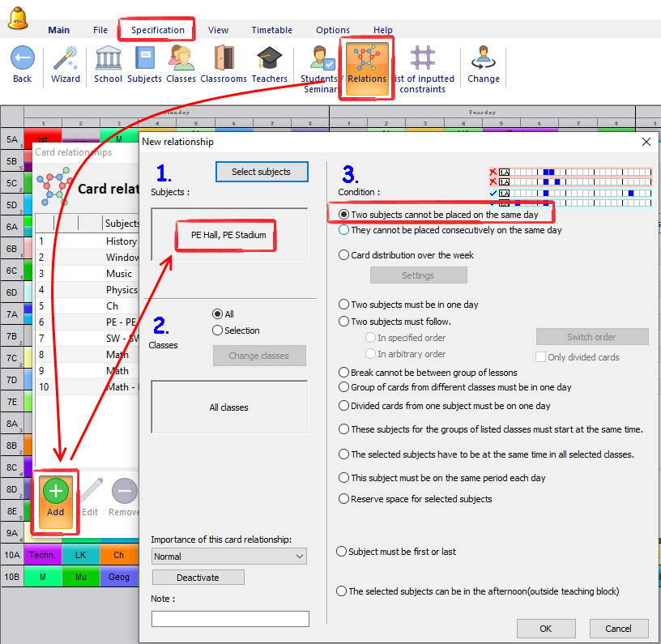The width and height of the screenshot is (661, 644).
Task: Open the Timetable menu
Action: click(x=271, y=30)
